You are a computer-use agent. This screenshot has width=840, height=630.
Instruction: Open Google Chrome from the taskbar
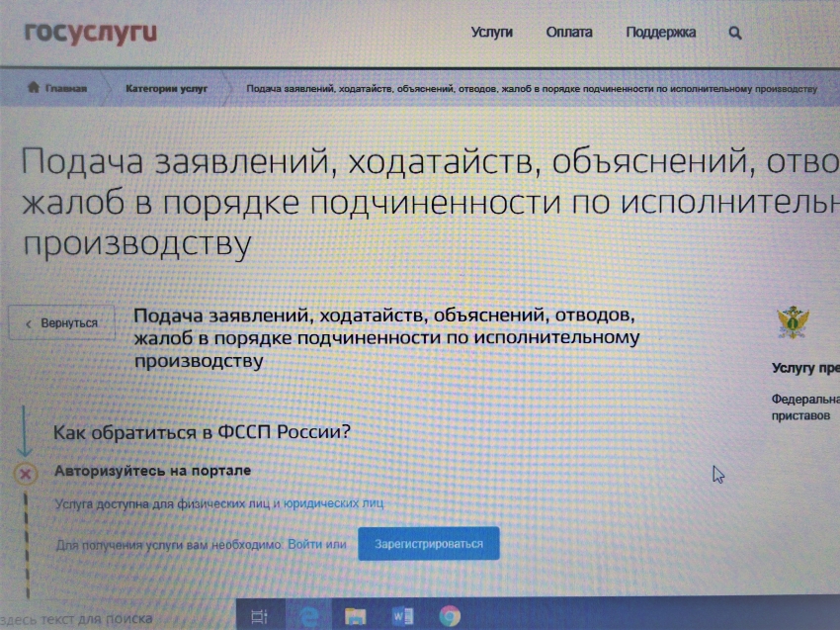click(450, 616)
